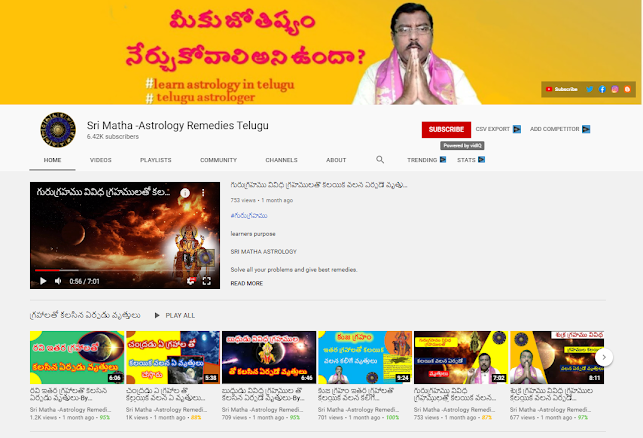Open the video player more options menu
The image size is (643, 438).
coord(203,193)
